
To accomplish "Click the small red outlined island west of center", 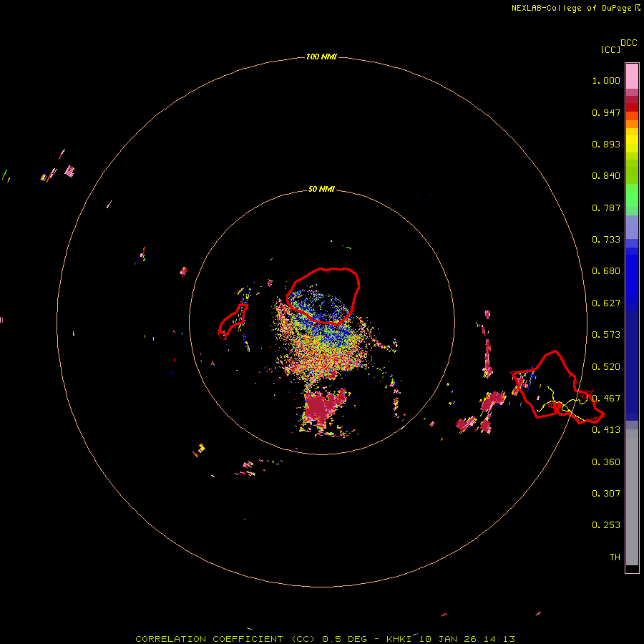I will [x=233, y=321].
